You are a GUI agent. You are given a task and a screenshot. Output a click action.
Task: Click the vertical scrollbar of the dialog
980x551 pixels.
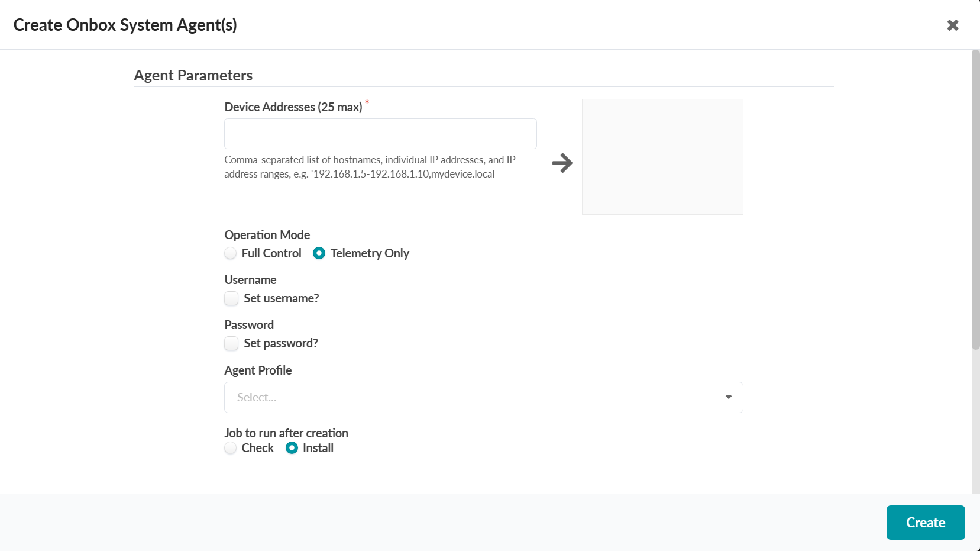click(x=975, y=201)
